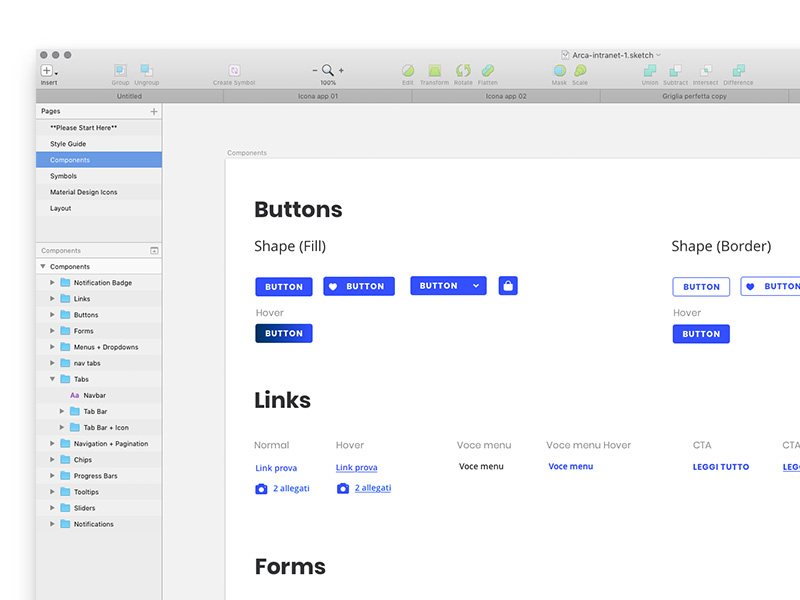Viewport: 800px width, 600px height.
Task: Expand the Buttons layer folder
Action: point(52,315)
